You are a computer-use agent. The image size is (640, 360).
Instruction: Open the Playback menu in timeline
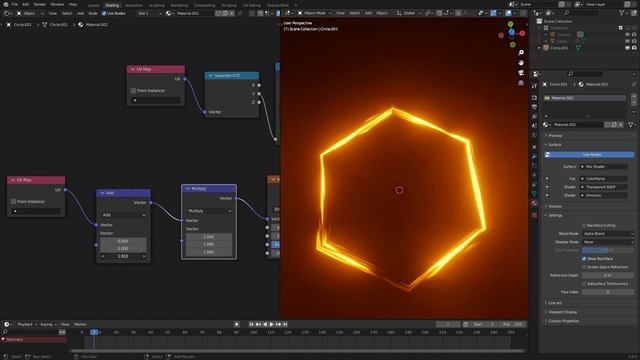point(27,324)
